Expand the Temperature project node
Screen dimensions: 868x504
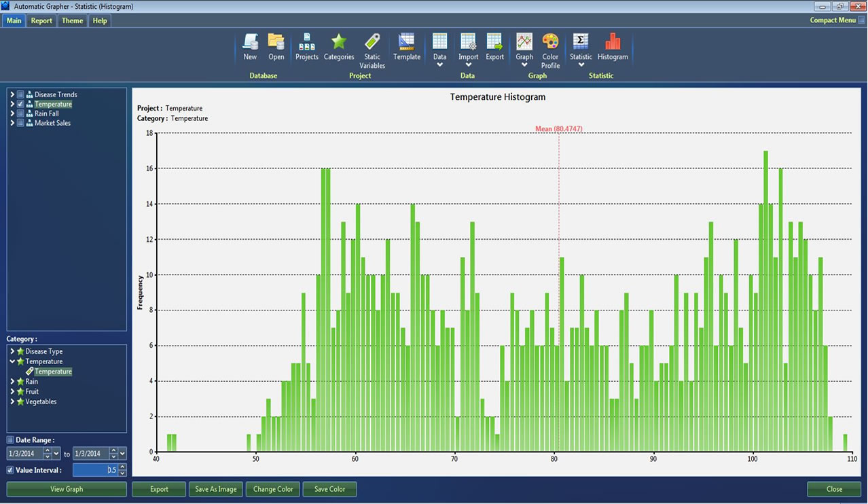[x=12, y=104]
